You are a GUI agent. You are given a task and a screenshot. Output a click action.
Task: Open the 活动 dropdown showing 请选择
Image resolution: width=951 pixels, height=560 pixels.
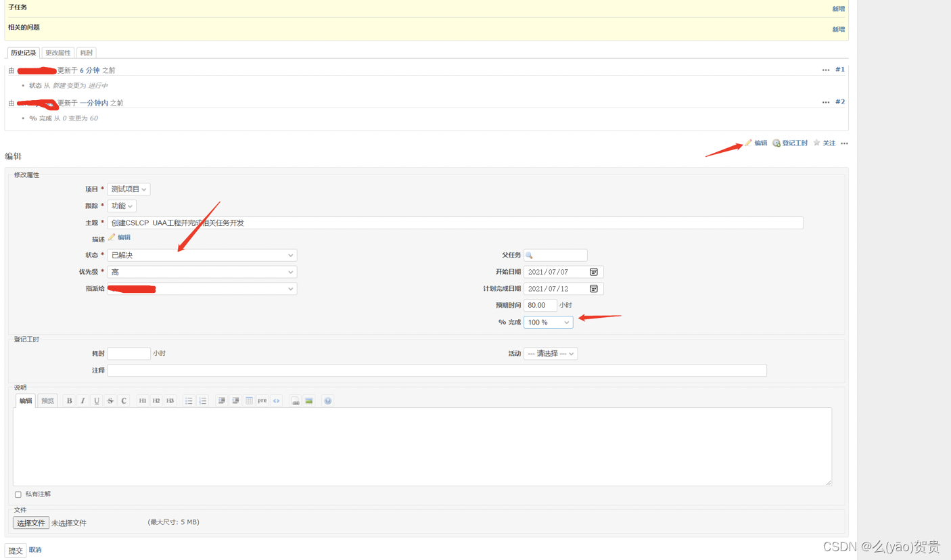[x=551, y=354]
